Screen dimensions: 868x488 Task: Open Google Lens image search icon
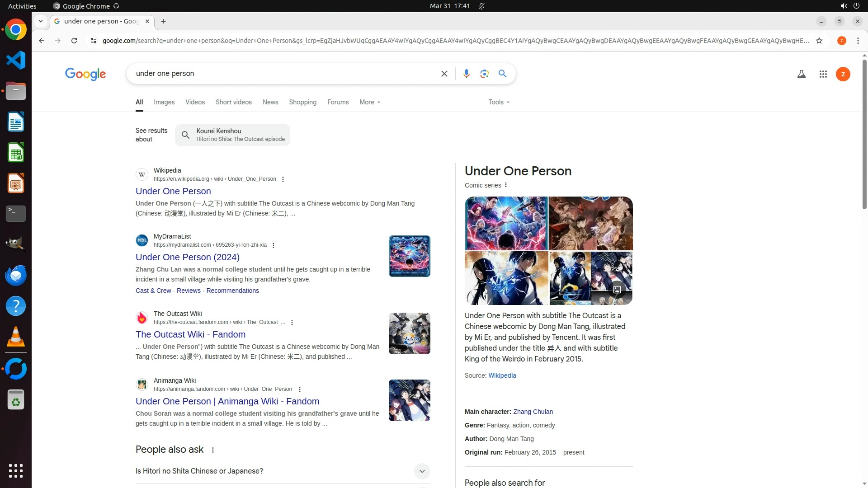pyautogui.click(x=484, y=74)
